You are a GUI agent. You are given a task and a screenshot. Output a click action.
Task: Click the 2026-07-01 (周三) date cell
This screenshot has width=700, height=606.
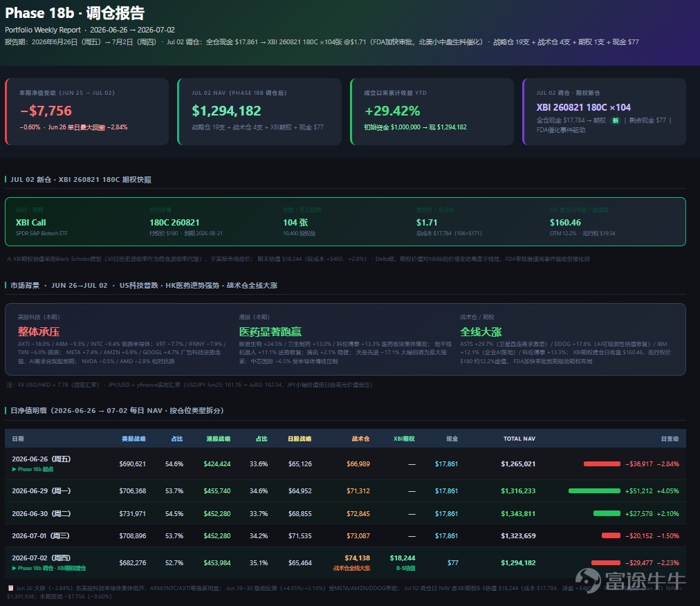[x=41, y=535]
